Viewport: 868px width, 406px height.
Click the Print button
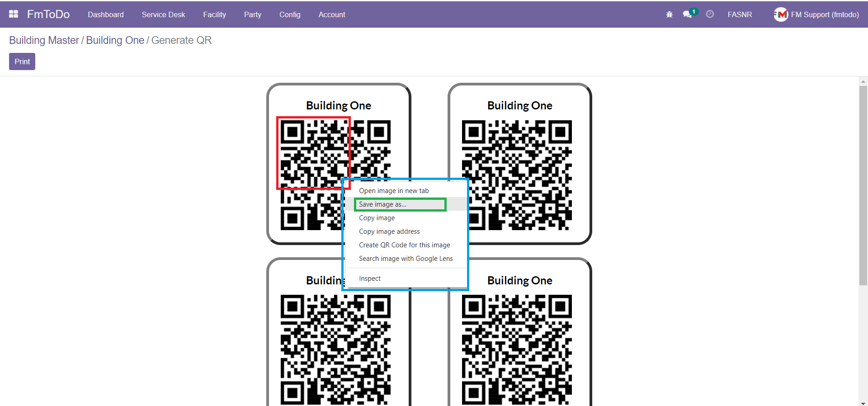click(x=22, y=61)
